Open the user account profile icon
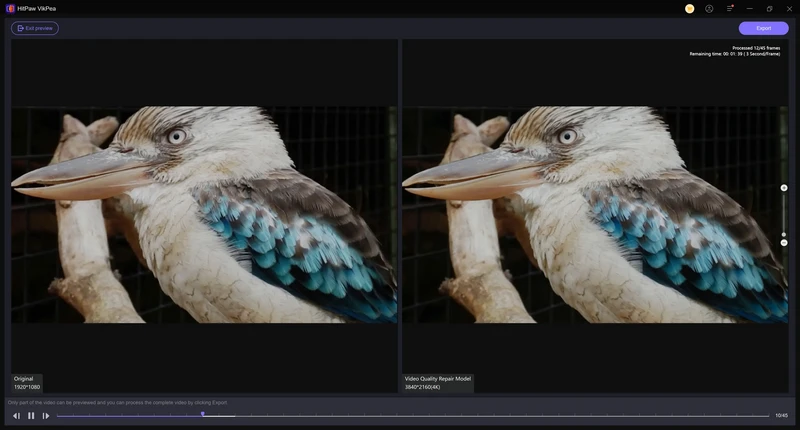The width and height of the screenshot is (800, 430). click(x=709, y=8)
